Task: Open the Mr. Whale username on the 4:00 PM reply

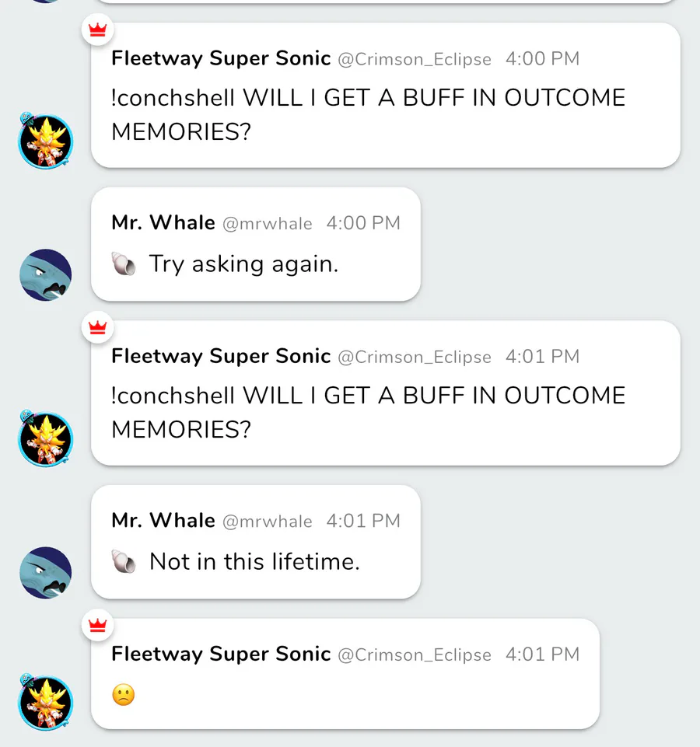Action: tap(163, 223)
